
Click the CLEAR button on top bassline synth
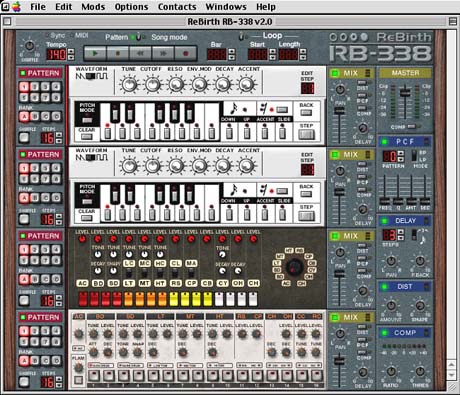[x=87, y=136]
